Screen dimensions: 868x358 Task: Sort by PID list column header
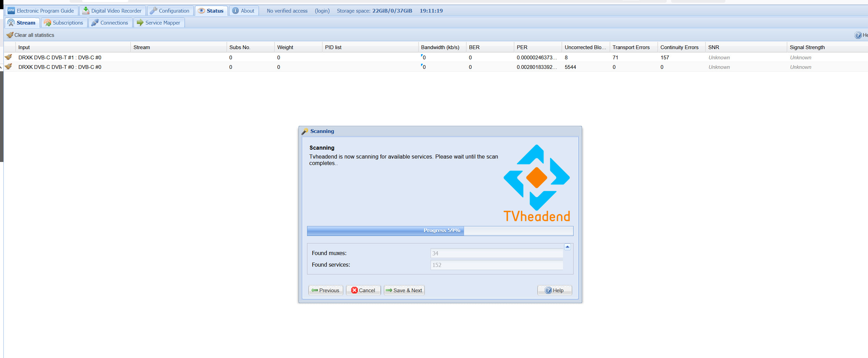point(370,47)
